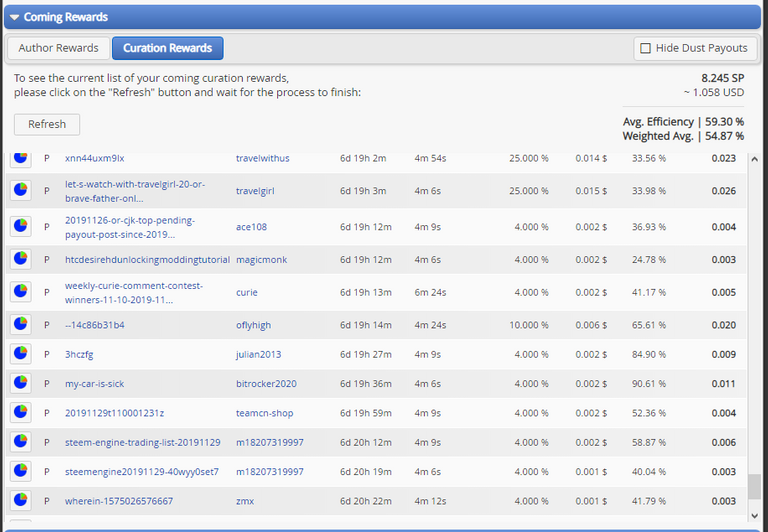Open the steem-engine-trading-list-20191129 post
Viewport: 768px width, 532px height.
pyautogui.click(x=142, y=442)
